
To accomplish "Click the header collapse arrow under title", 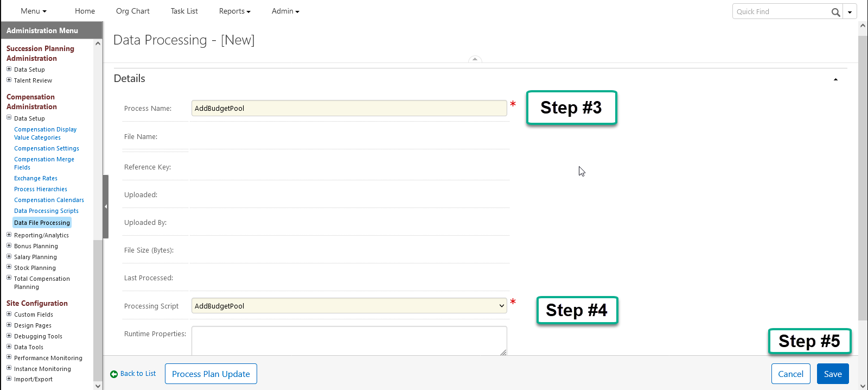I will pyautogui.click(x=475, y=59).
